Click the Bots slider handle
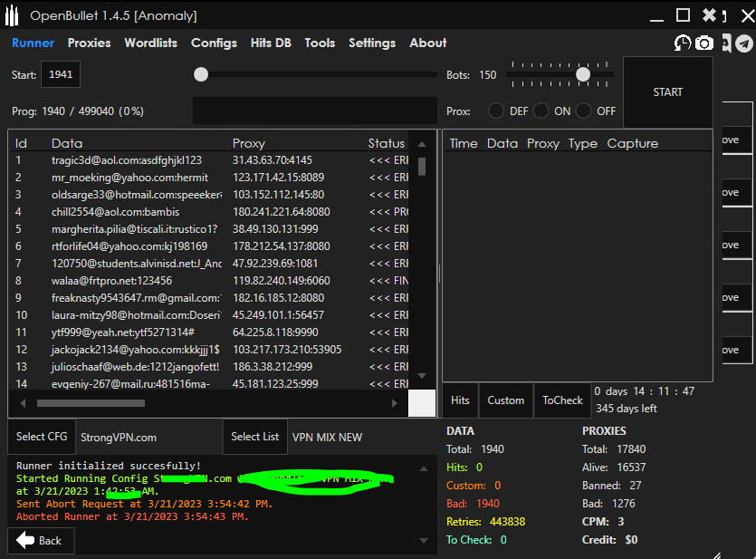 (x=583, y=74)
